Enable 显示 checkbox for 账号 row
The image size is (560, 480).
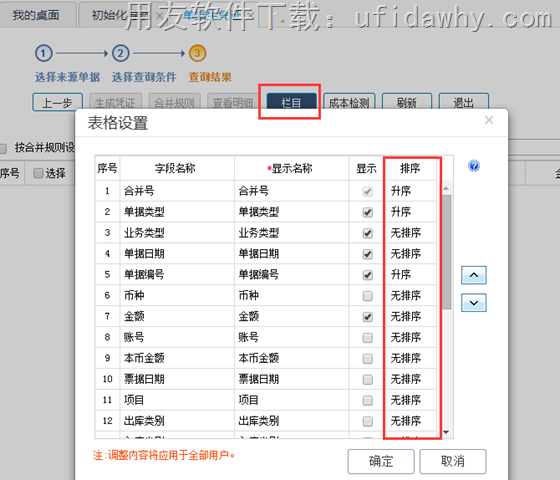368,338
